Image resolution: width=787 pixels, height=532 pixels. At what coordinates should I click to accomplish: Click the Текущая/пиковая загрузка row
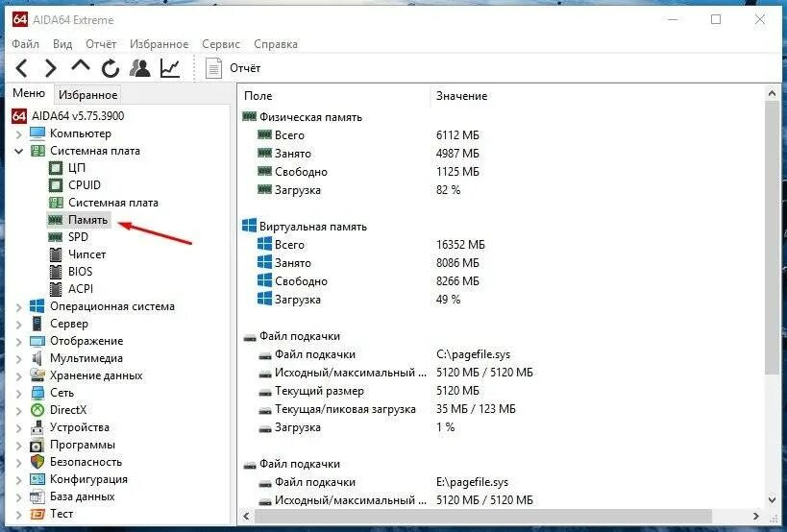click(x=386, y=409)
